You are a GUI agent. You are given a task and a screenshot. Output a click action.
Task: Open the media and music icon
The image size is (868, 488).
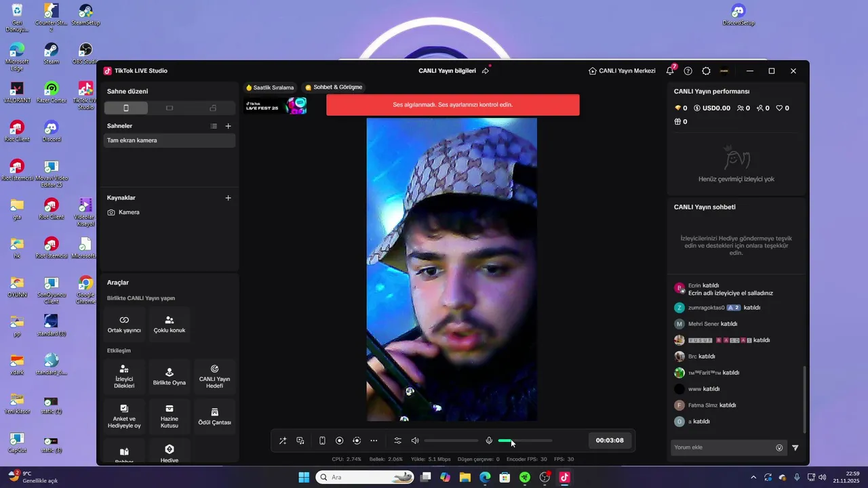click(x=300, y=441)
